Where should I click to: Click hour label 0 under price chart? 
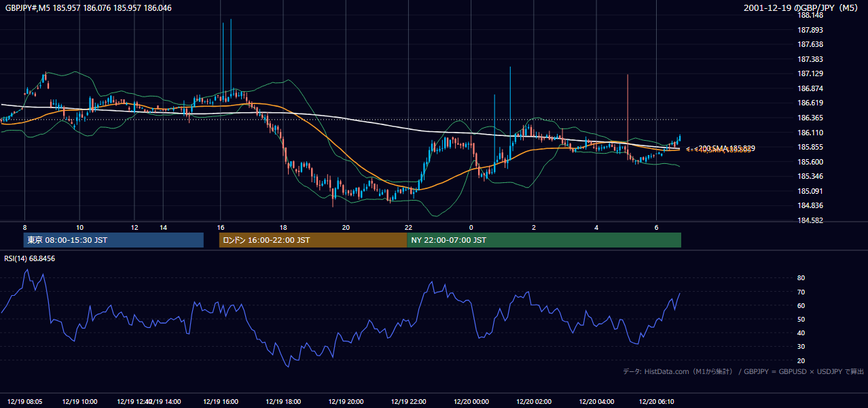[471, 227]
